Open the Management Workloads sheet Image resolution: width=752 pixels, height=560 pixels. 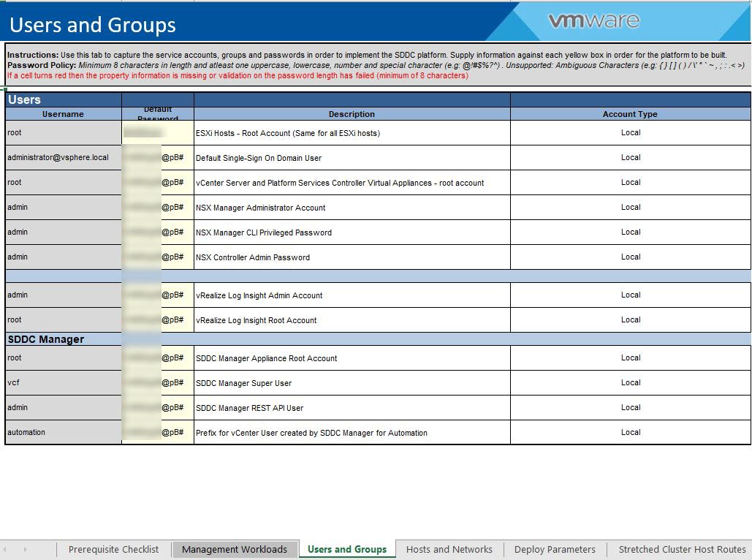(235, 549)
